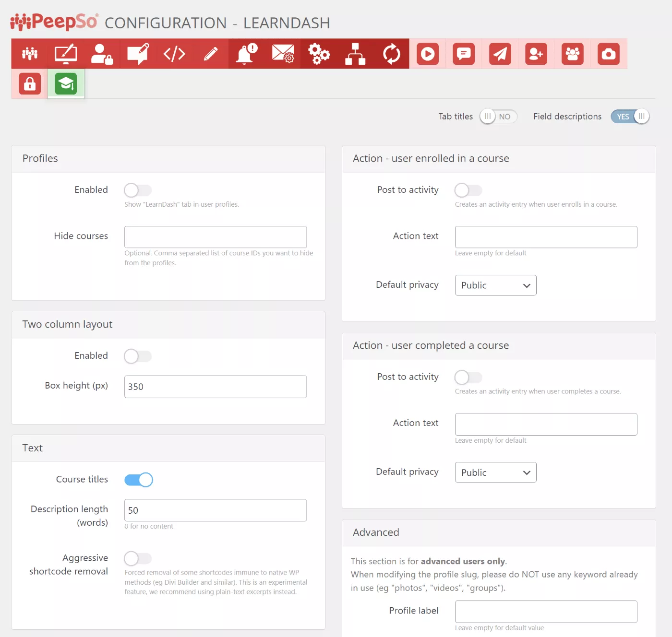
Task: Click the Box height field showing 350
Action: click(216, 387)
